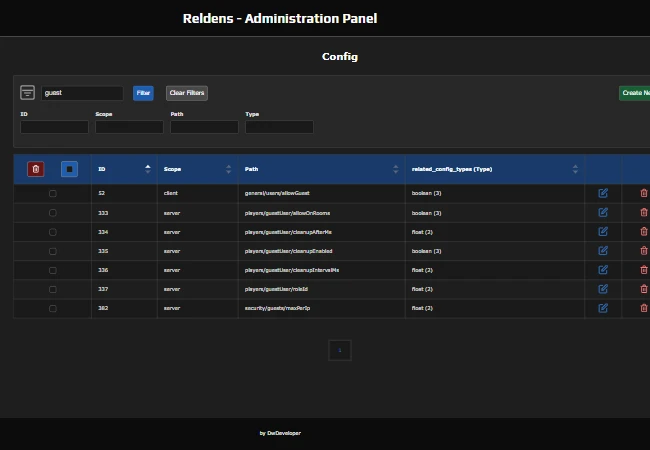
Task: Edit row 336 cleanupIntervalMs entry
Action: tap(603, 270)
